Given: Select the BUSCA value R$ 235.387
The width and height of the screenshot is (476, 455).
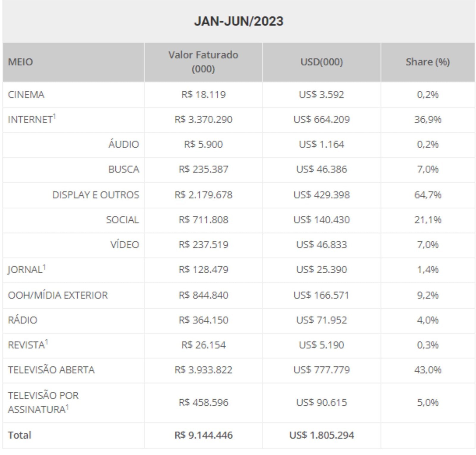Looking at the screenshot, I should pos(203,169).
